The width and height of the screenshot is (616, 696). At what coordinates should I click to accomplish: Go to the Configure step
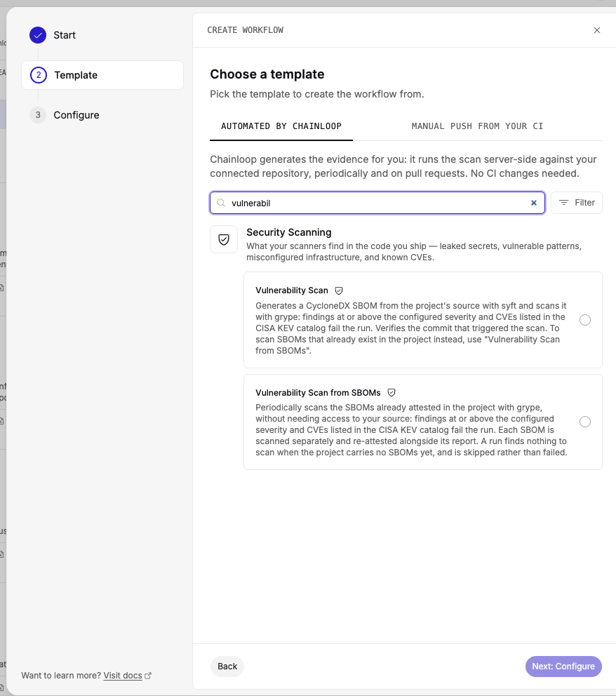[76, 115]
